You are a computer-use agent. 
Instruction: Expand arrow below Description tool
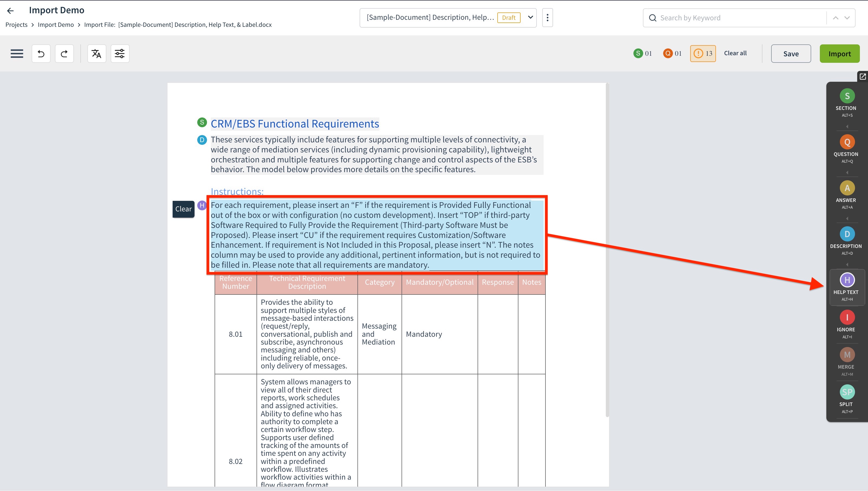click(x=847, y=264)
